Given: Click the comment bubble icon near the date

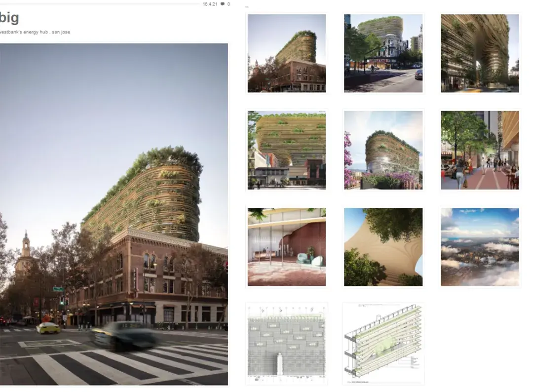Looking at the screenshot, I should 223,4.
